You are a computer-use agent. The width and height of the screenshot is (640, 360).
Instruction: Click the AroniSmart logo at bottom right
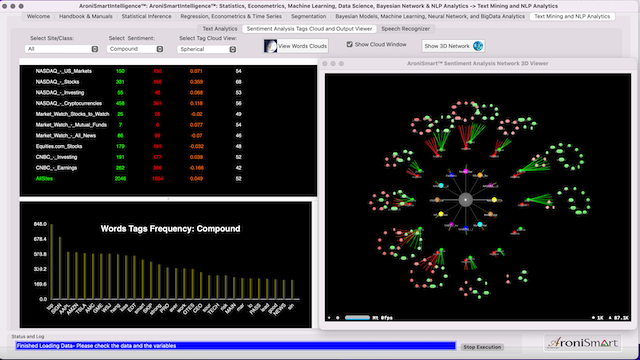click(583, 343)
